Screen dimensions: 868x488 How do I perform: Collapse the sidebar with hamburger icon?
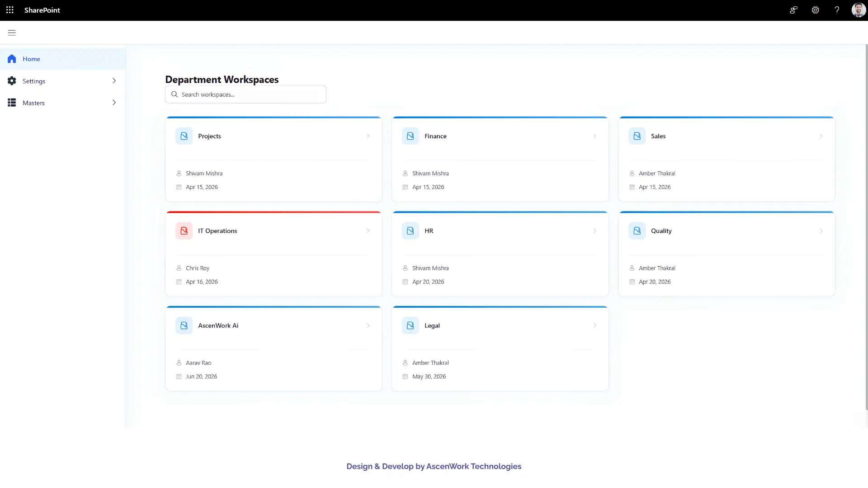tap(12, 33)
